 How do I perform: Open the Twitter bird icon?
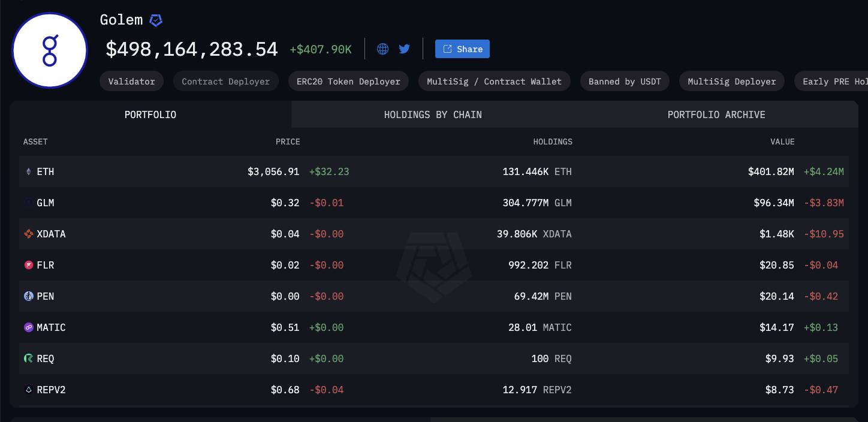coord(405,49)
